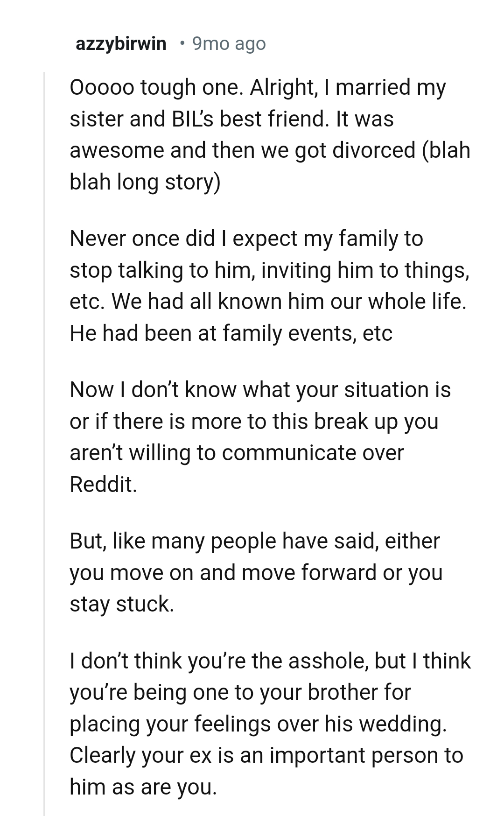
Task: Tap the paragraph starting 'But, like many people'
Action: (x=256, y=572)
